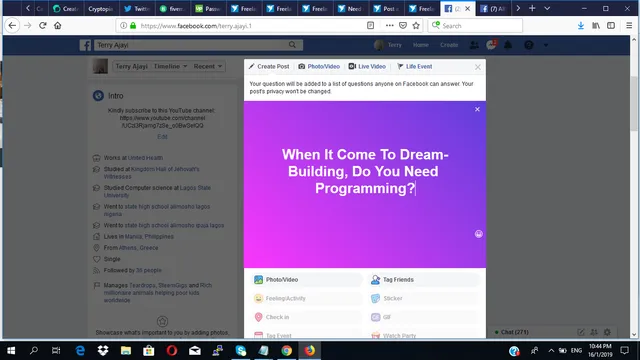Image resolution: width=640 pixels, height=360 pixels.
Task: Open a new Firefox tab with plus
Action: point(532,8)
